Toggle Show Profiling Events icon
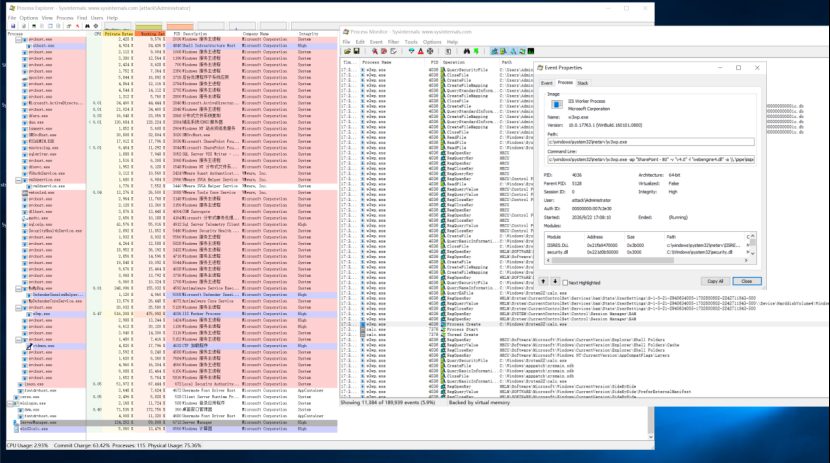 (x=530, y=51)
